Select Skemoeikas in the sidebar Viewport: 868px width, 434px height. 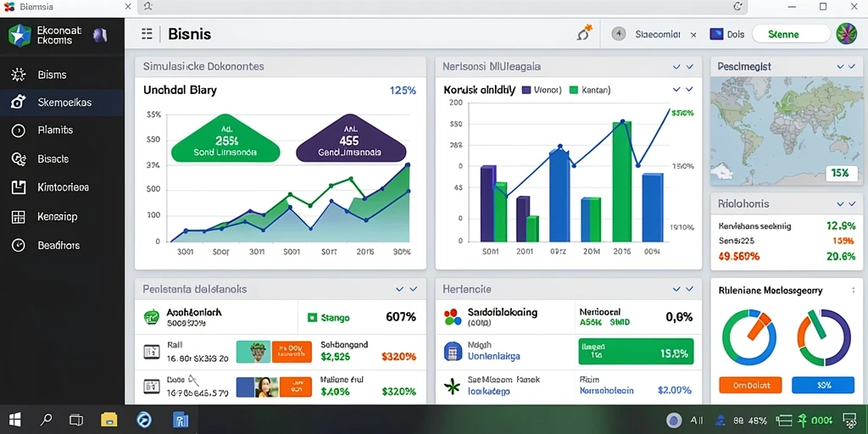click(x=61, y=103)
